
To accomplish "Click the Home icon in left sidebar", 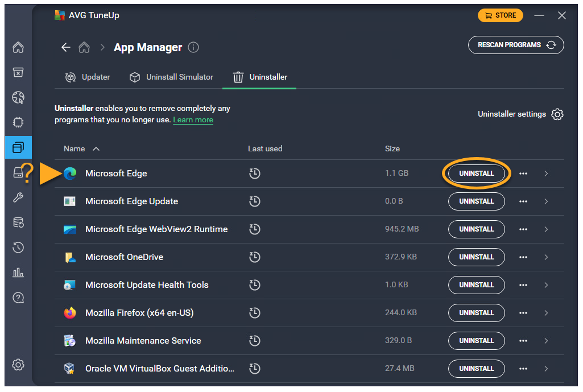I will pos(18,47).
